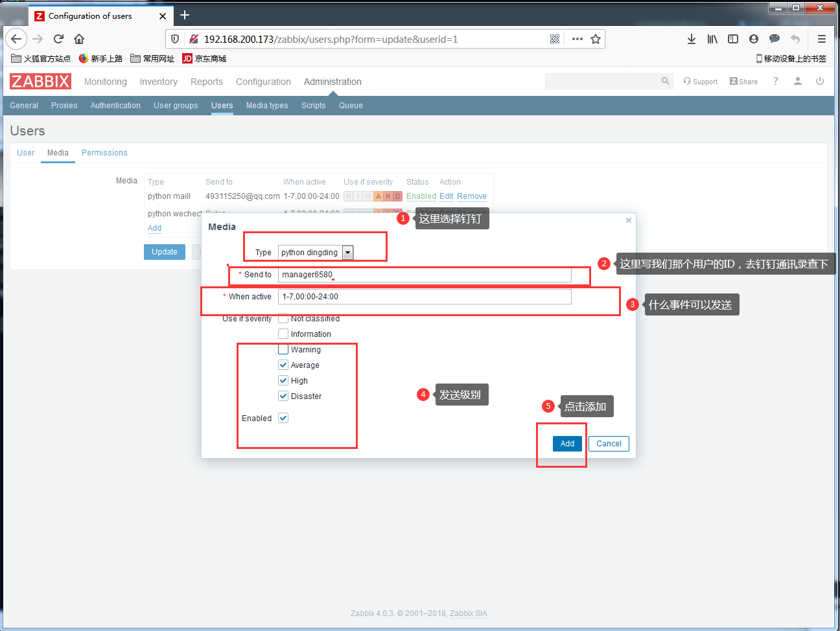Go to the Media types submenu
This screenshot has width=840, height=631.
267,106
